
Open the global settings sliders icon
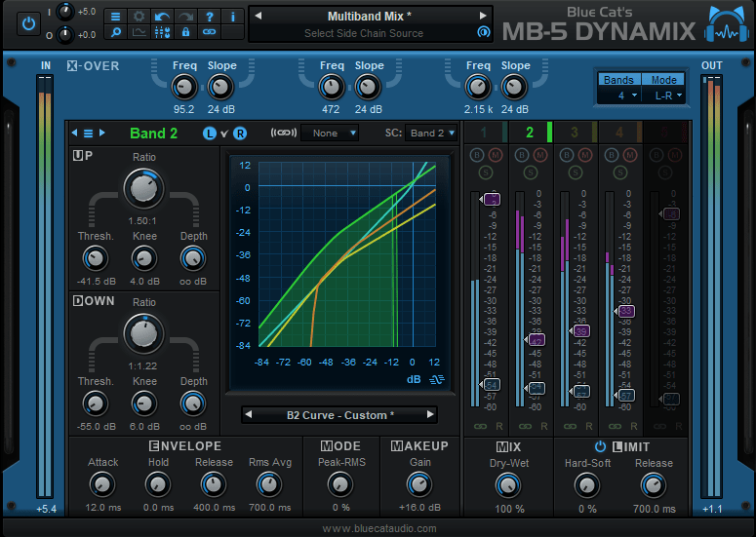(162, 32)
